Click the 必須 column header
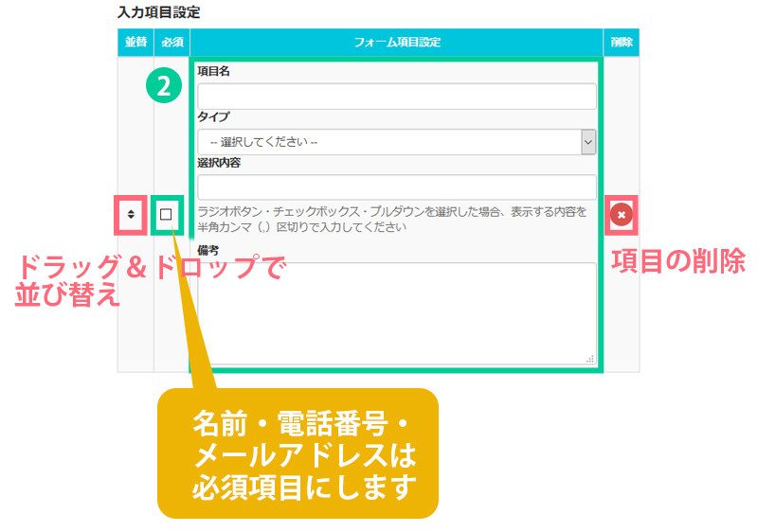The height and width of the screenshot is (532, 758). tap(171, 43)
